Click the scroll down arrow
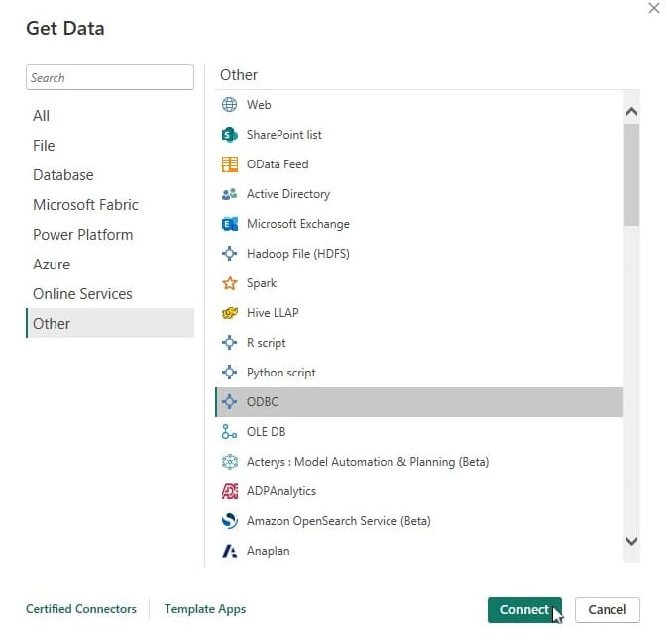Image resolution: width=667 pixels, height=644 pixels. [x=631, y=541]
